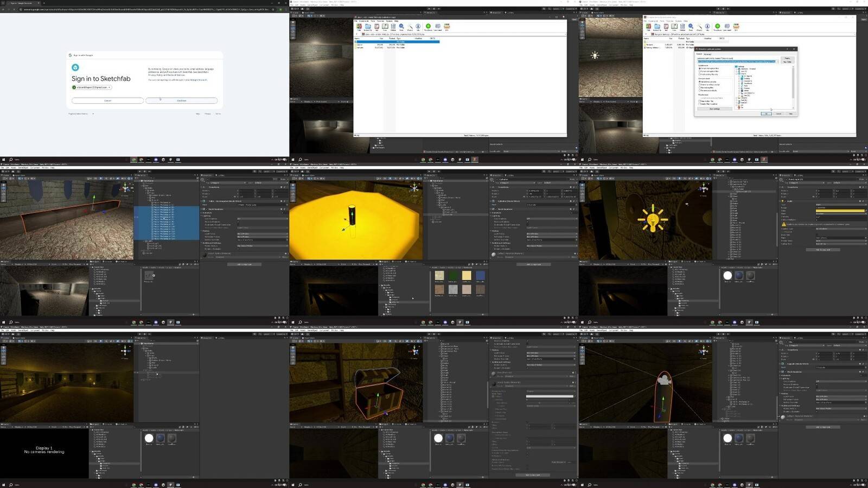Open Layout dropdown in Unity behind WinRAR source window
The width and height of the screenshot is (868, 488).
pos(570,9)
